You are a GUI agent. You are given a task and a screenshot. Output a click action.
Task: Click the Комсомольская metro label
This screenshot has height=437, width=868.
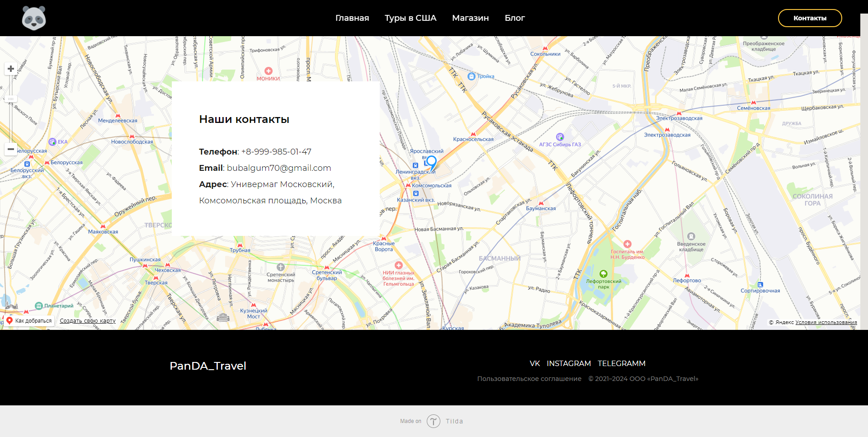coord(431,186)
